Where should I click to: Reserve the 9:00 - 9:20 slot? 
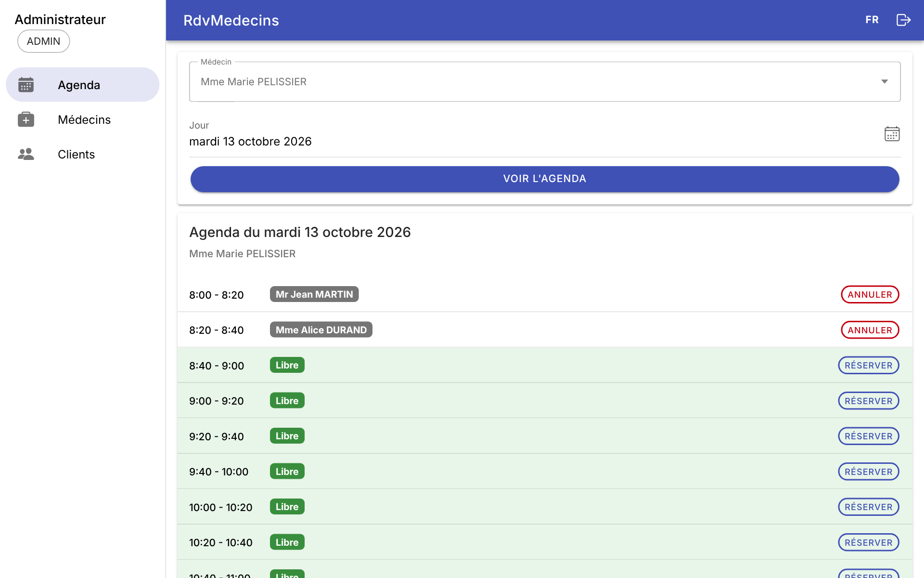coord(869,401)
